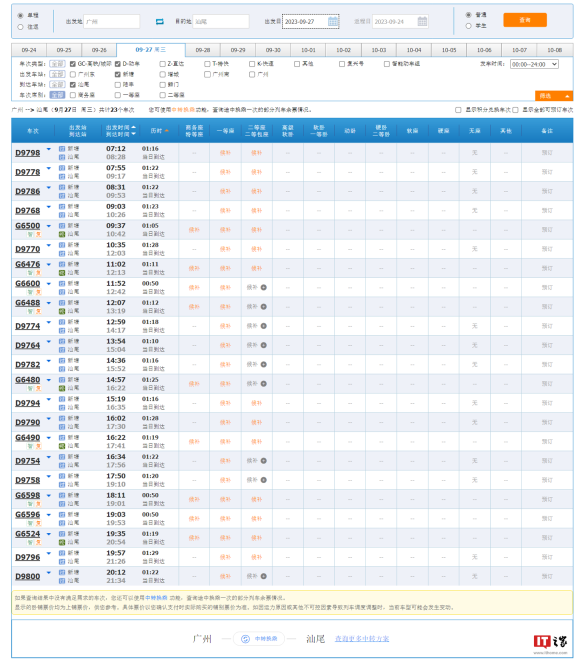
Task: Open train number link D9798
Action: tap(27, 153)
